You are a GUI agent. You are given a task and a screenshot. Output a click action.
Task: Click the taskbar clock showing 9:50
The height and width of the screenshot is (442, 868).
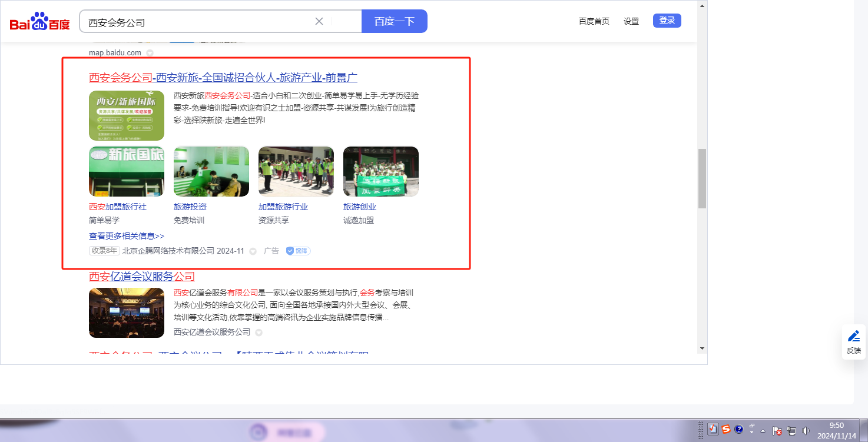coord(836,430)
